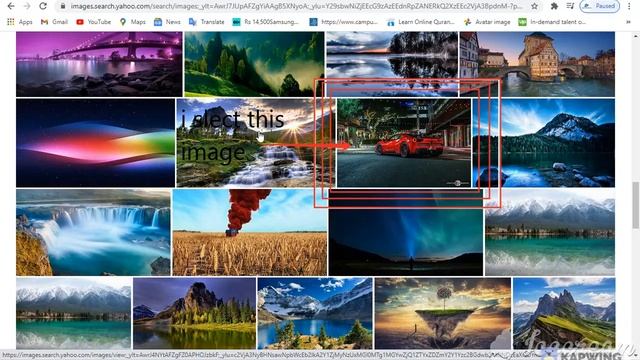Open the campus https bookmark
Viewport: 640px width, 360px height.
(x=343, y=22)
